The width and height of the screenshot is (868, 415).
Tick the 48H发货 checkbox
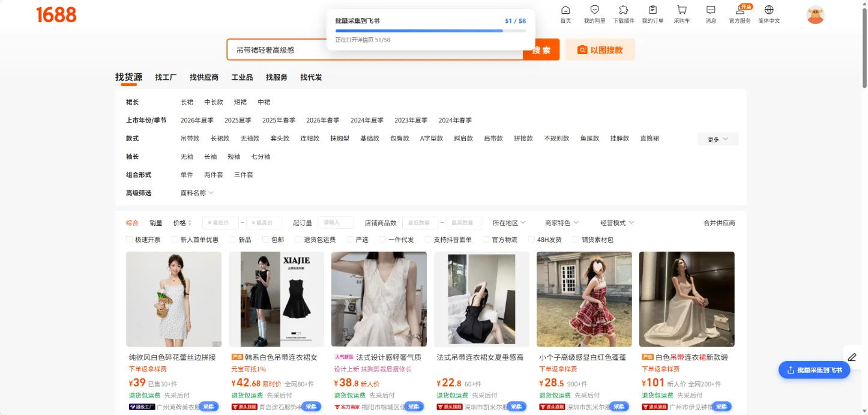(531, 240)
